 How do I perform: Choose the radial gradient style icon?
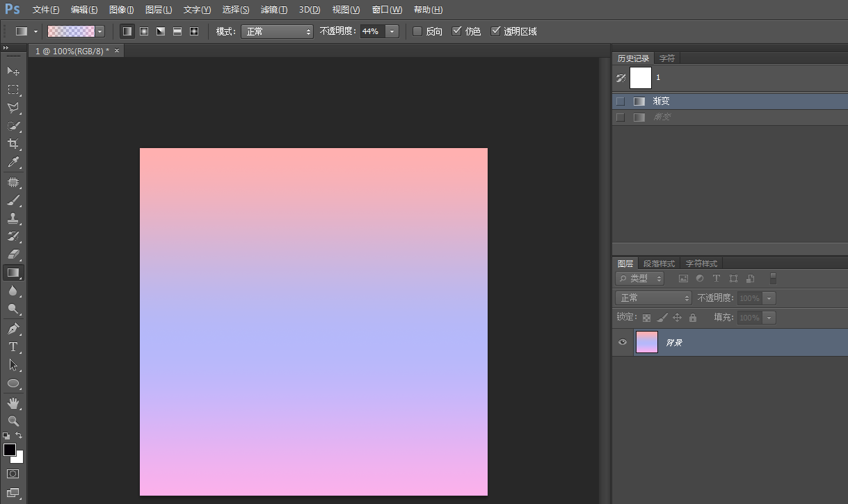[144, 31]
